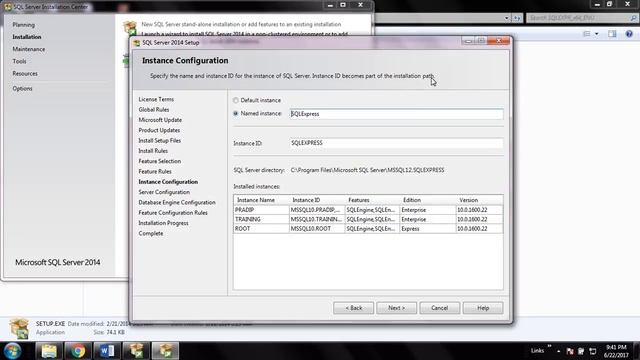
Task: Click the Complete step
Action: pos(151,233)
